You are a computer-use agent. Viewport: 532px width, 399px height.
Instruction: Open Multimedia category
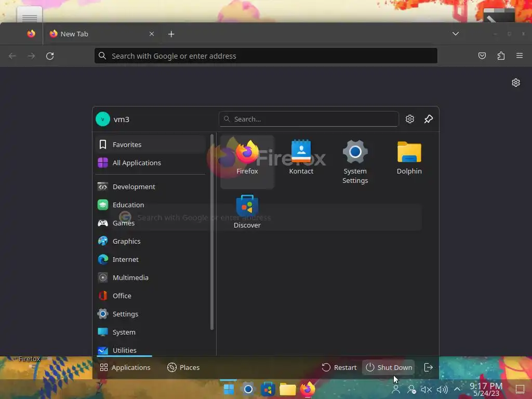click(x=151, y=277)
